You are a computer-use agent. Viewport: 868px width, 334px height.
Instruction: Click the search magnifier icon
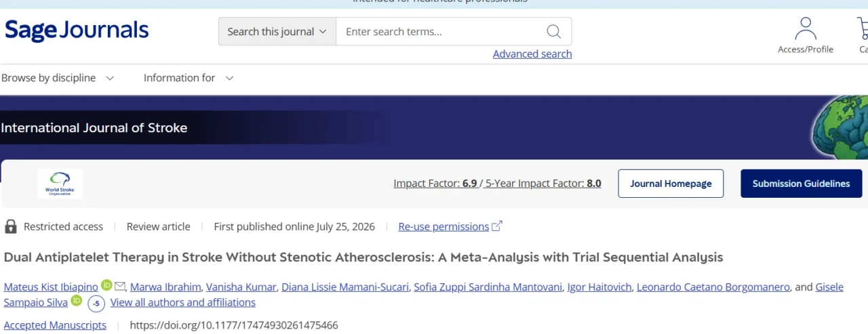pyautogui.click(x=553, y=32)
